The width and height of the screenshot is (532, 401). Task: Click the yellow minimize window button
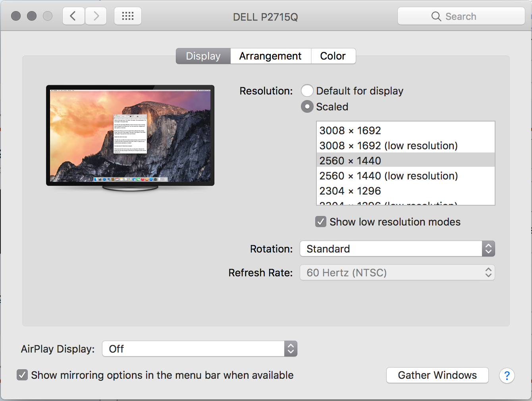pyautogui.click(x=32, y=16)
